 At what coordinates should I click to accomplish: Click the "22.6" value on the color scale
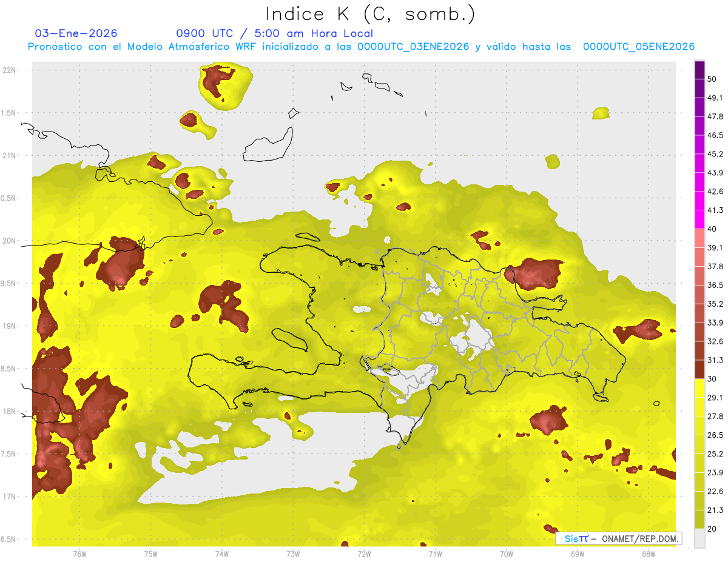715,491
